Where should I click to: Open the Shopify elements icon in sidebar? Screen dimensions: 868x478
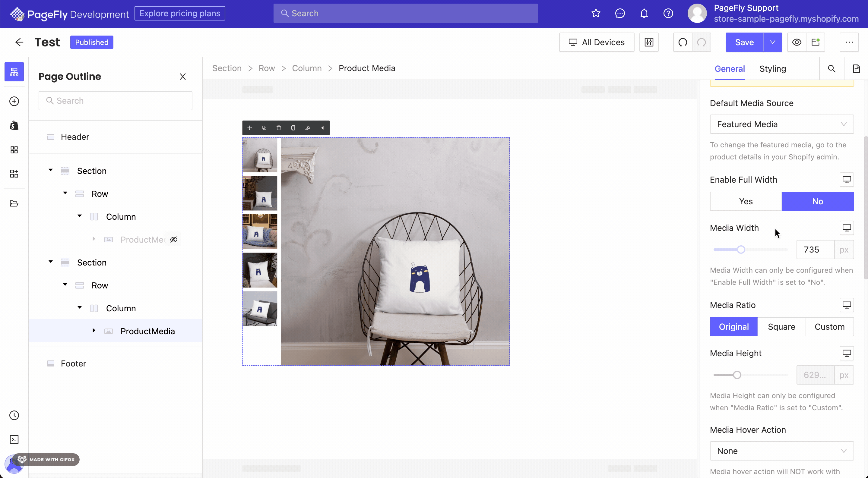pos(14,126)
